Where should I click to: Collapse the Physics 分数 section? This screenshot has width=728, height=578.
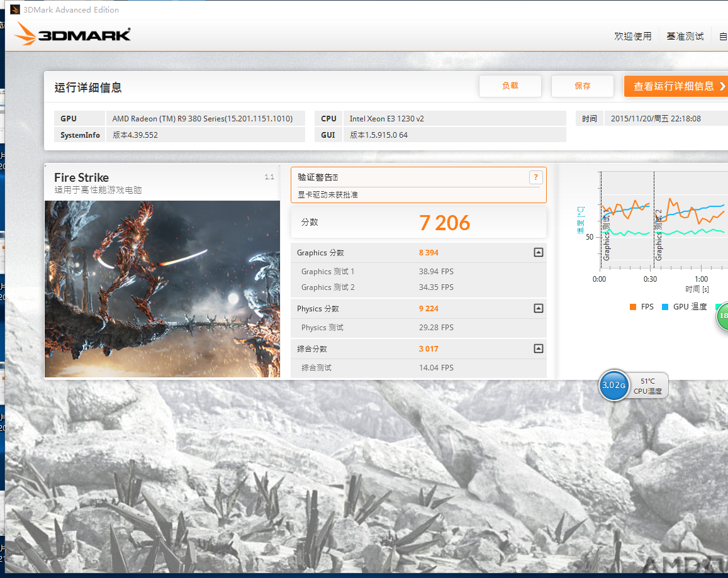point(539,308)
